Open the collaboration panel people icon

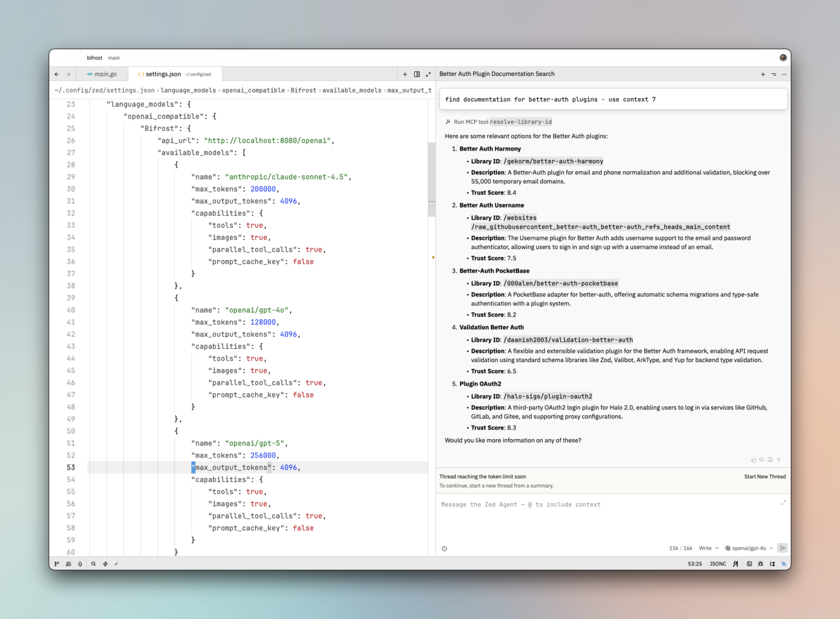(69, 564)
